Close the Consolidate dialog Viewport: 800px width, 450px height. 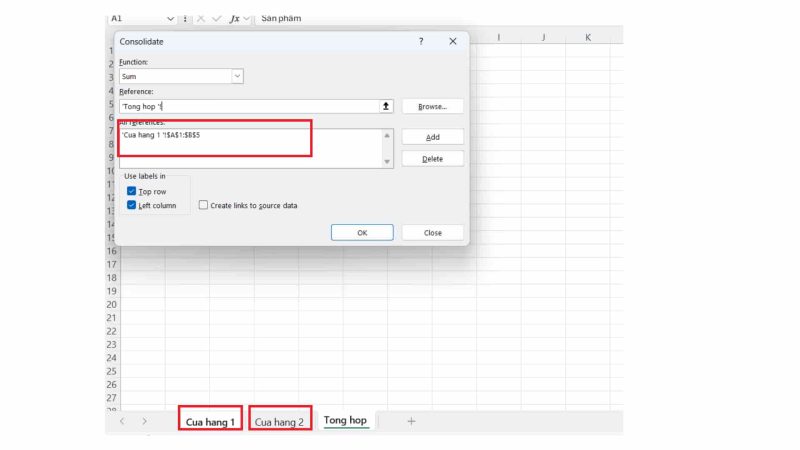pyautogui.click(x=453, y=41)
